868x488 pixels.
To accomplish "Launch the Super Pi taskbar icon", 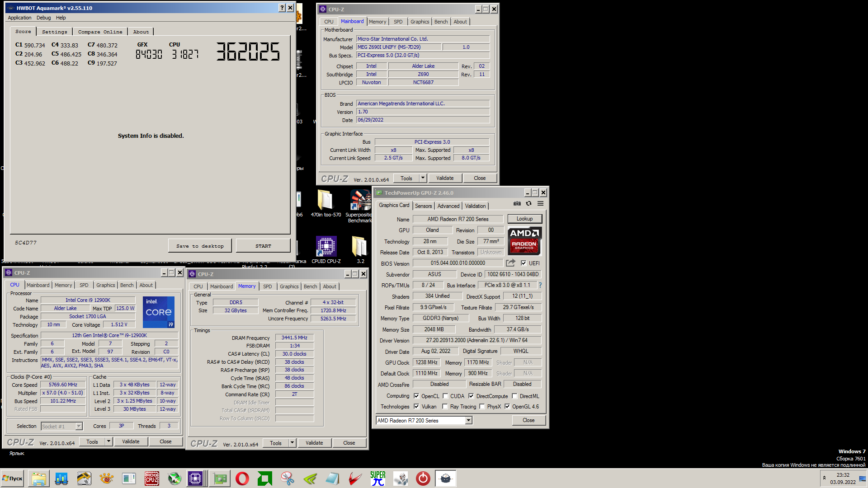I will pyautogui.click(x=378, y=479).
